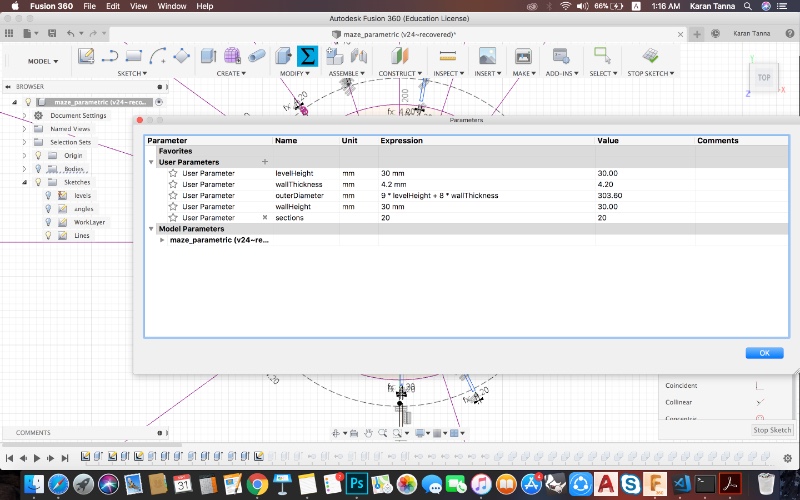
Task: Click the Save icon
Action: coord(52,33)
